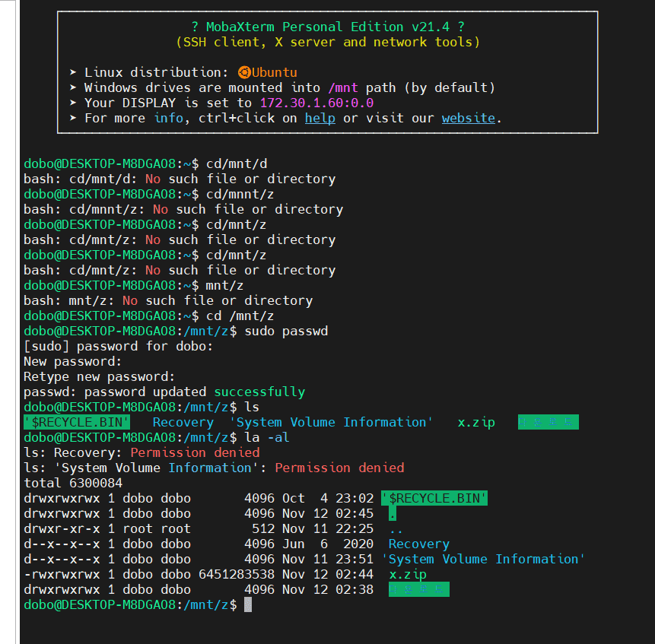Click the successful "cd /mnt/z" command

tap(240, 316)
